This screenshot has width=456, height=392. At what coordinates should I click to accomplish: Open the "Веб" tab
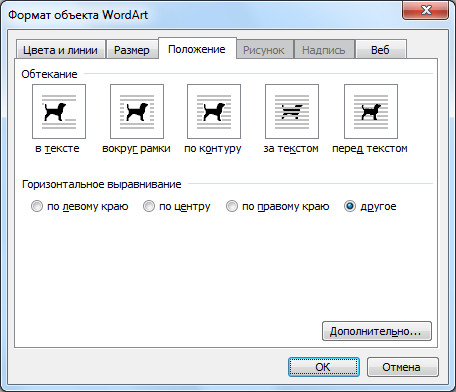click(381, 50)
